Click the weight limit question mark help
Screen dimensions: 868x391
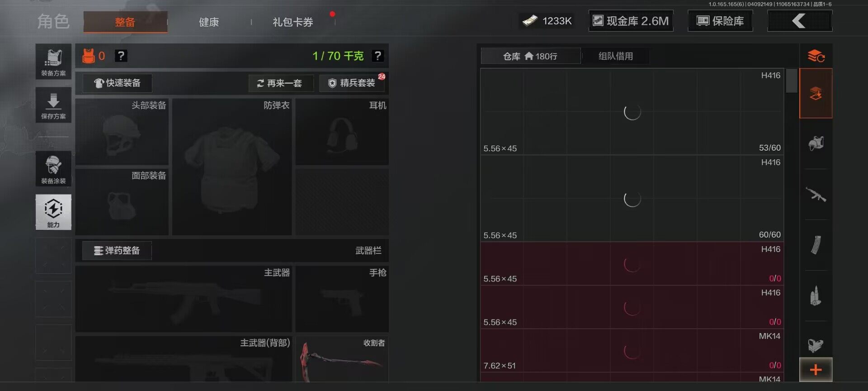click(x=377, y=56)
